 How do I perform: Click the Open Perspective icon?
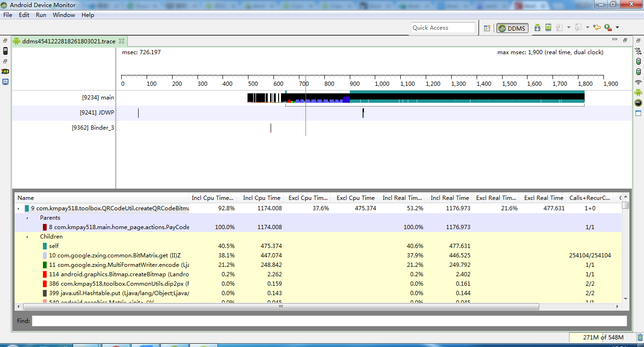point(487,28)
